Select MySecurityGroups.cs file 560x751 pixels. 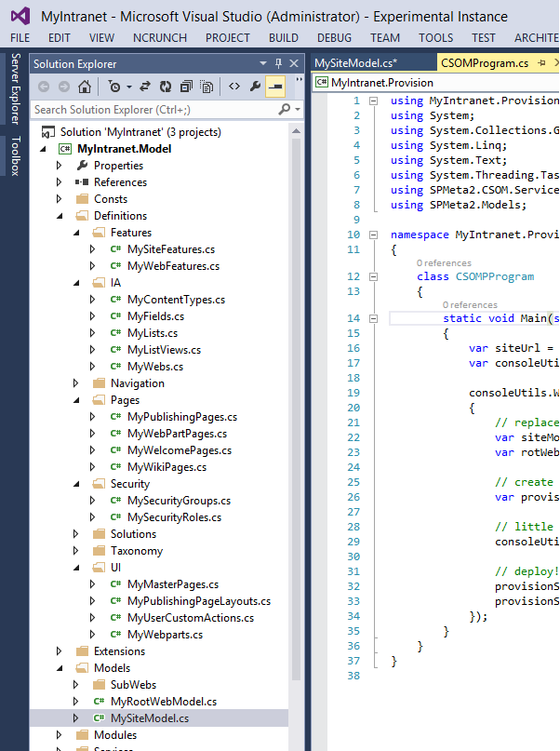[x=179, y=501]
